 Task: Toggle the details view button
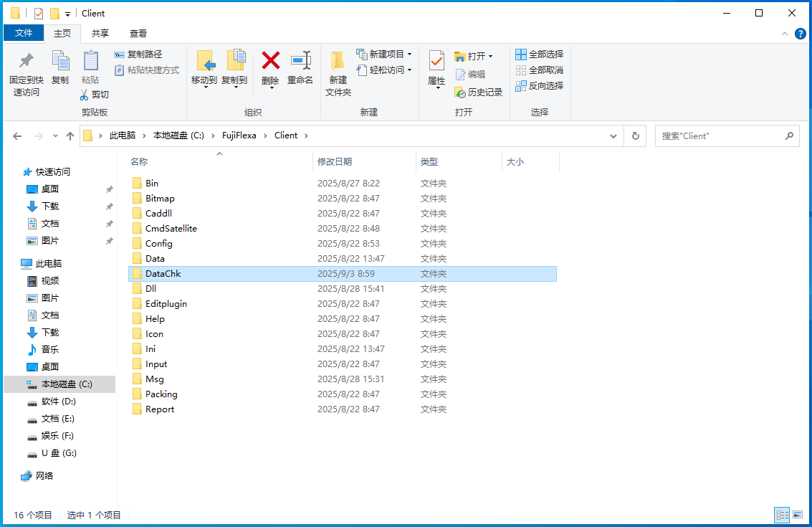tap(782, 515)
